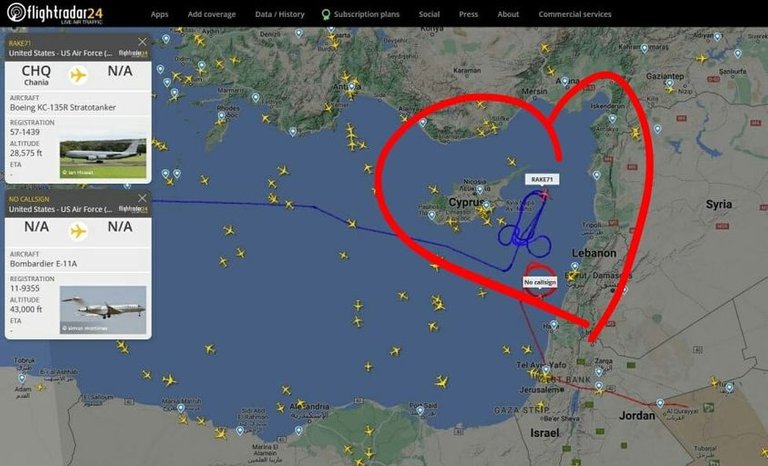The height and width of the screenshot is (466, 768).
Task: Open the Social menu
Action: 429,14
